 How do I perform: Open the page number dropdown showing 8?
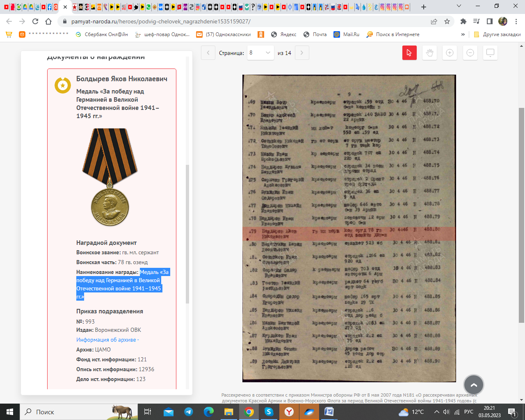click(x=260, y=53)
